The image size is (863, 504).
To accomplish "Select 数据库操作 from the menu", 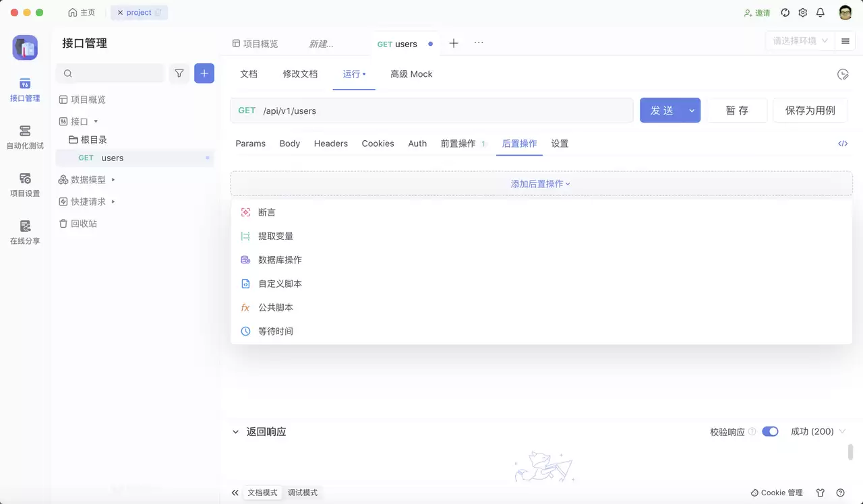I will pyautogui.click(x=541, y=260).
